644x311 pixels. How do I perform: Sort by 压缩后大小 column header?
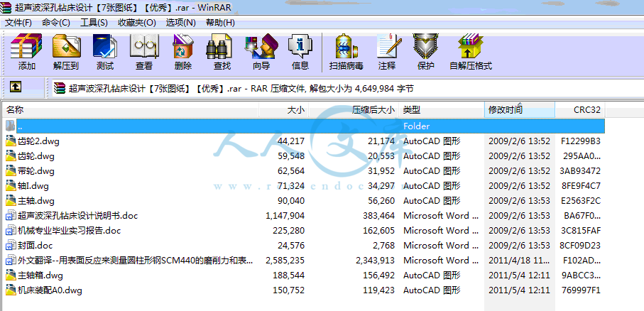coord(354,109)
